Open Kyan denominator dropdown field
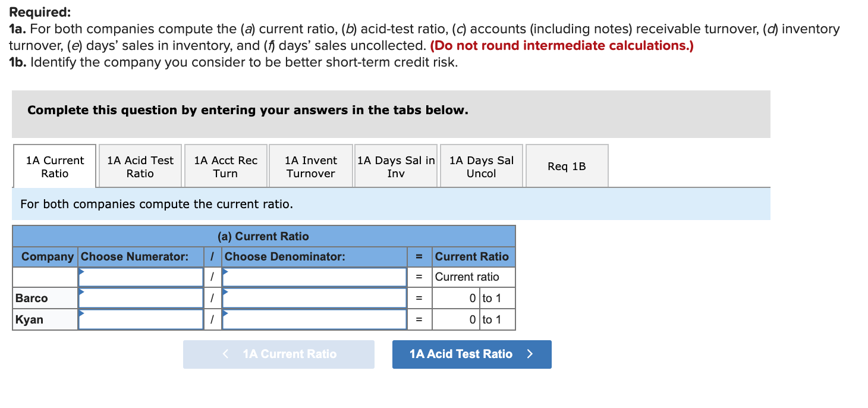 [315, 319]
